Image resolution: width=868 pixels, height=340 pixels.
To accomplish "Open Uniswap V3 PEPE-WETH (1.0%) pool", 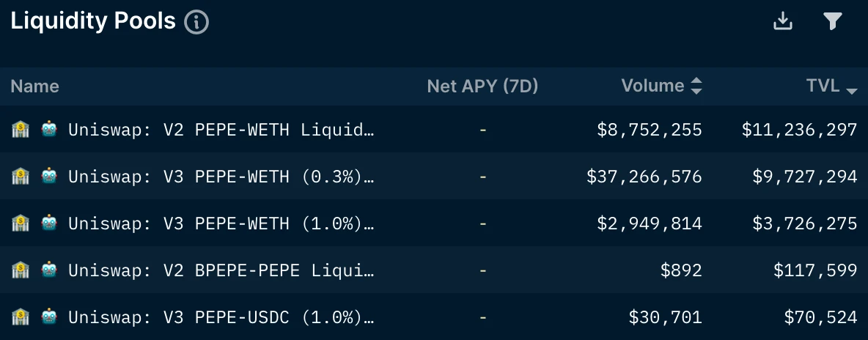I will pos(221,223).
